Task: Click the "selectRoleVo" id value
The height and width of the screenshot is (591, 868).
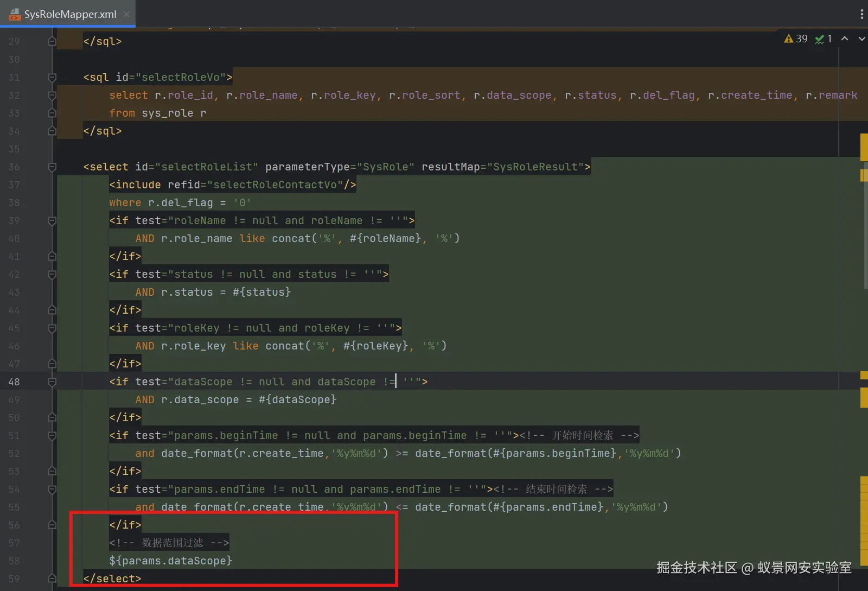Action: click(x=184, y=78)
